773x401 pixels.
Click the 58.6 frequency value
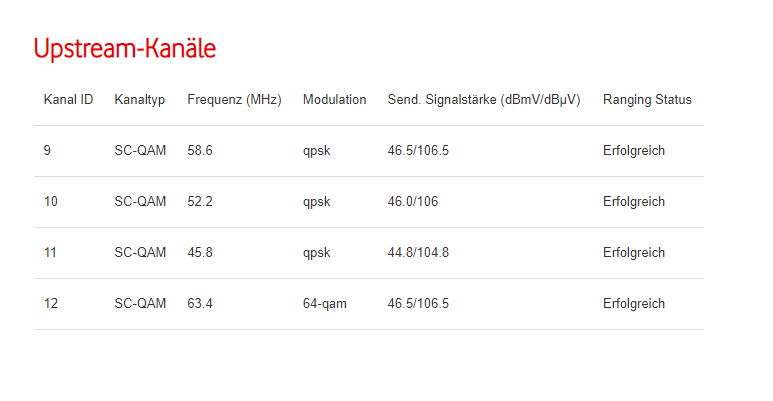(200, 151)
